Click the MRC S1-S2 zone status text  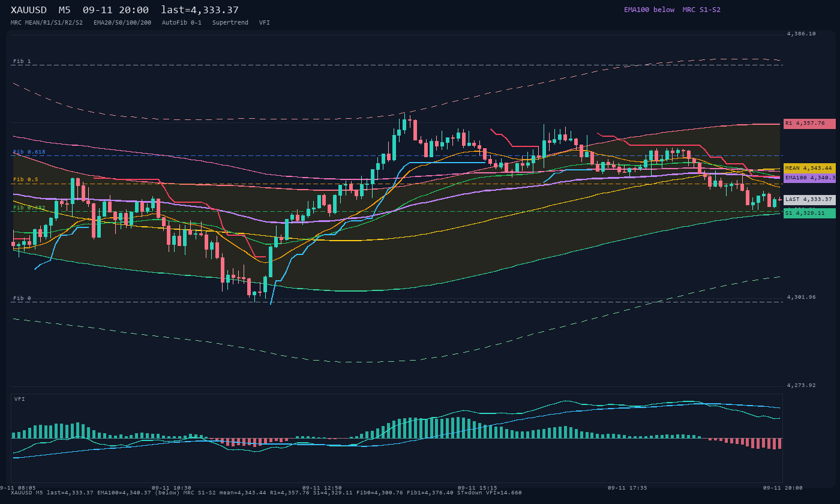click(701, 10)
